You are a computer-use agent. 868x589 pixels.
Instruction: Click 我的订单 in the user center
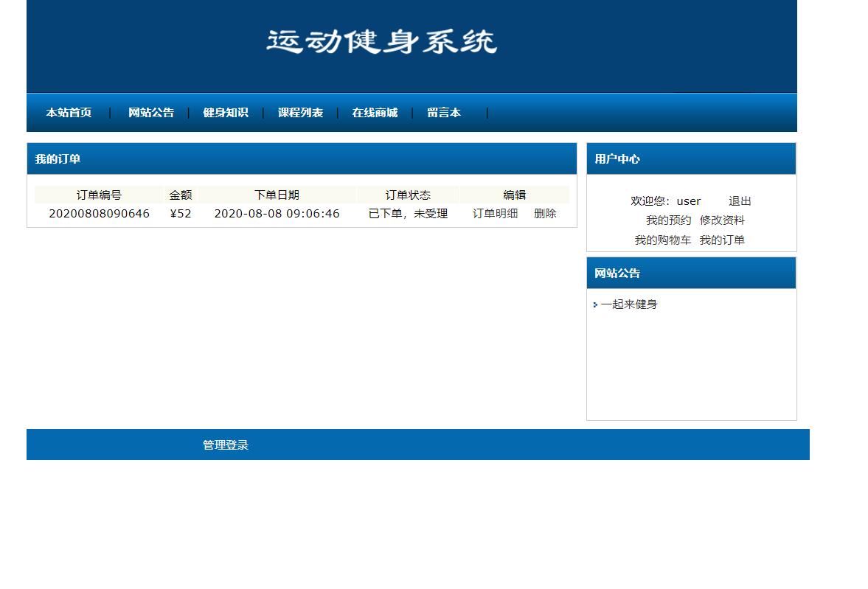(723, 240)
